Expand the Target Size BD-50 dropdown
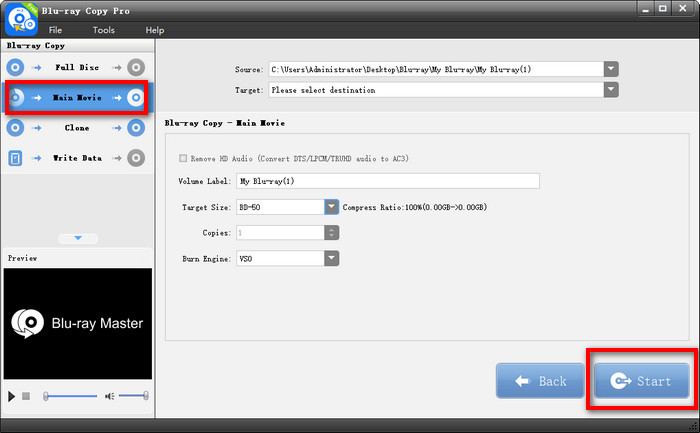700x433 pixels. click(331, 207)
